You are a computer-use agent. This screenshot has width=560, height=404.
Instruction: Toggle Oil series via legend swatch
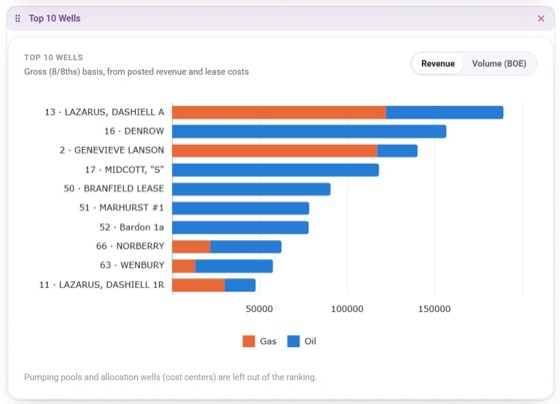point(294,341)
